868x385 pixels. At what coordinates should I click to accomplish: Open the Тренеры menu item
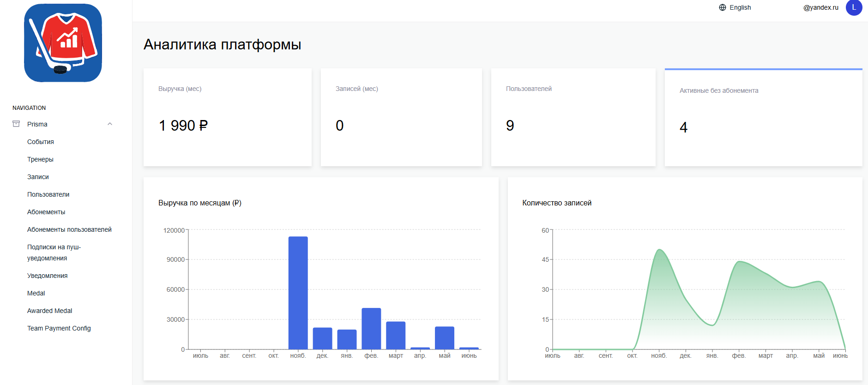(x=40, y=159)
